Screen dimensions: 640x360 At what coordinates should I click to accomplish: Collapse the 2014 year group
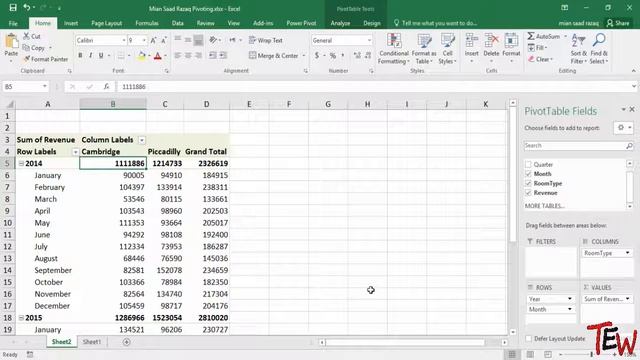click(21, 163)
